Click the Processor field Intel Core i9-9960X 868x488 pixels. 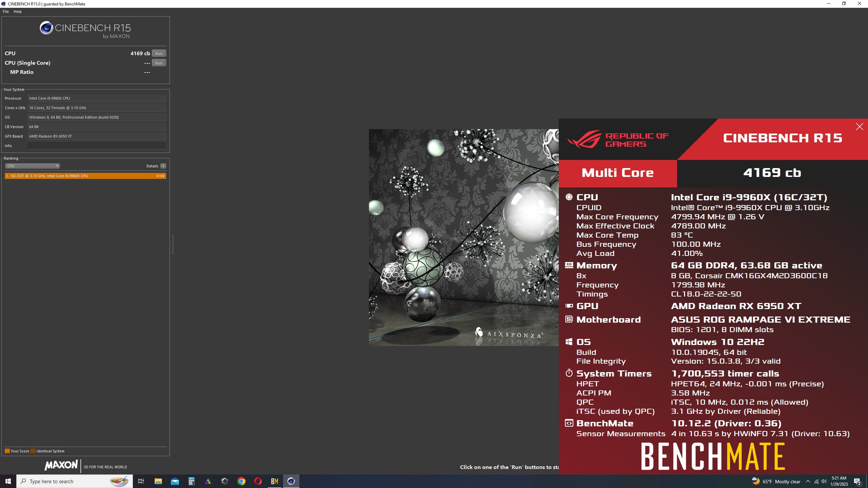pos(97,98)
